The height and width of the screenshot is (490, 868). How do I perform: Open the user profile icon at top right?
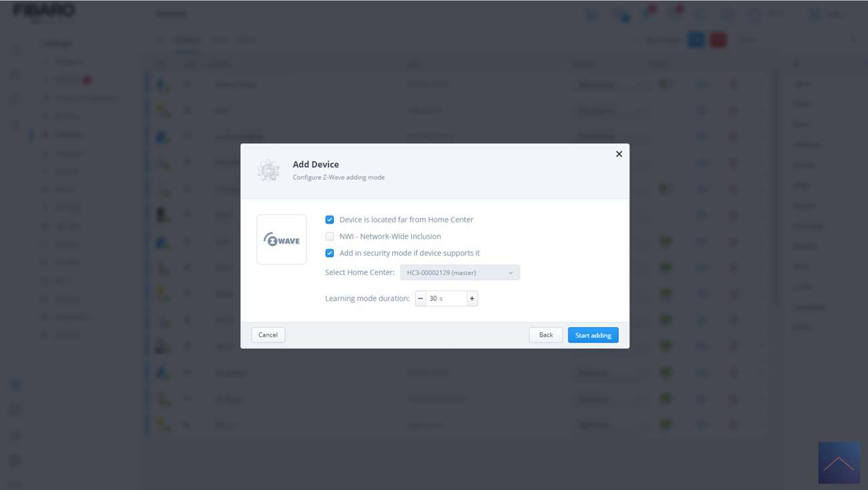tap(815, 14)
